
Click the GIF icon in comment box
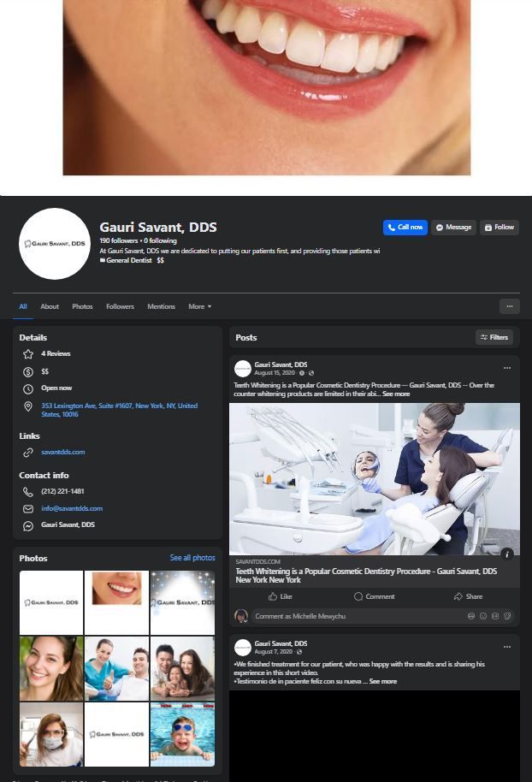495,616
